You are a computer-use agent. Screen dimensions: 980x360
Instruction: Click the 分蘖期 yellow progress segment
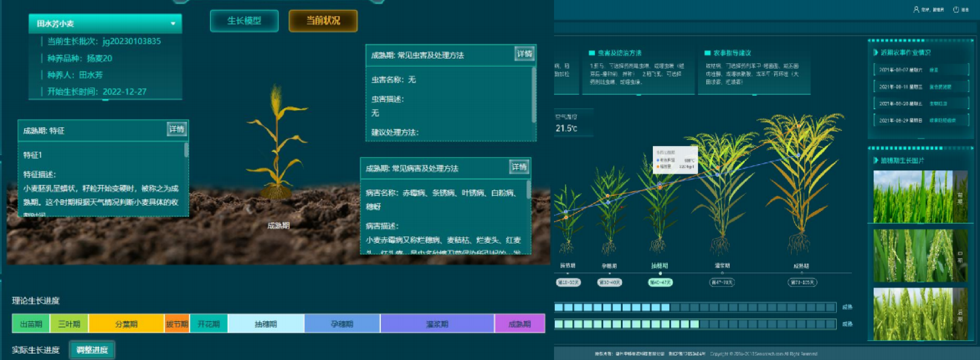pos(126,324)
